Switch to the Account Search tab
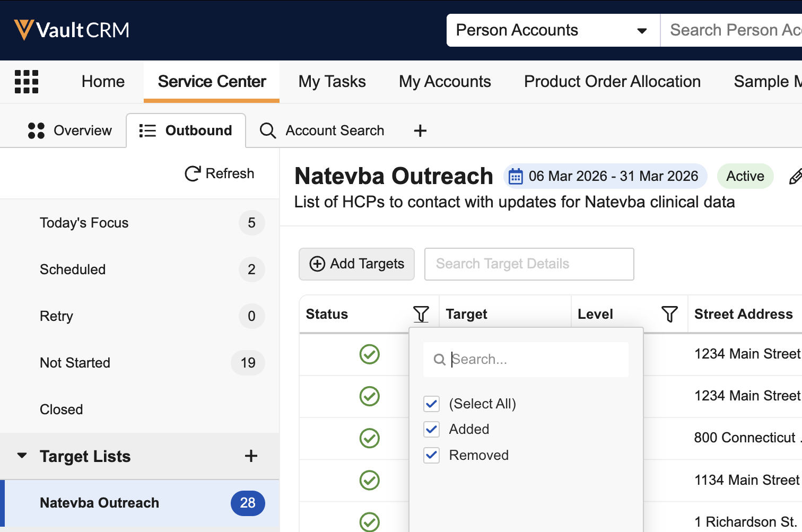The image size is (802, 532). point(322,130)
